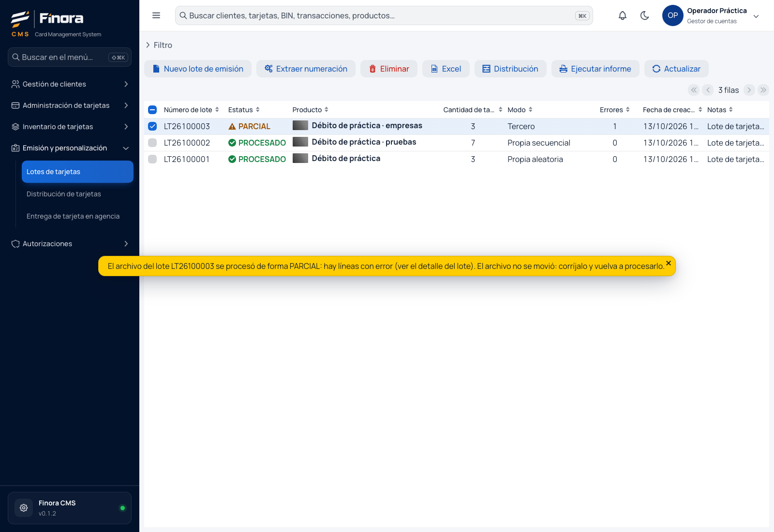Toggle the sidebar hamburger menu

156,15
